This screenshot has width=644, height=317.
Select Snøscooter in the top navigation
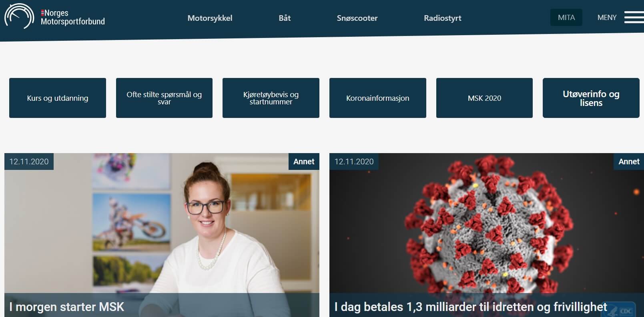(x=357, y=18)
